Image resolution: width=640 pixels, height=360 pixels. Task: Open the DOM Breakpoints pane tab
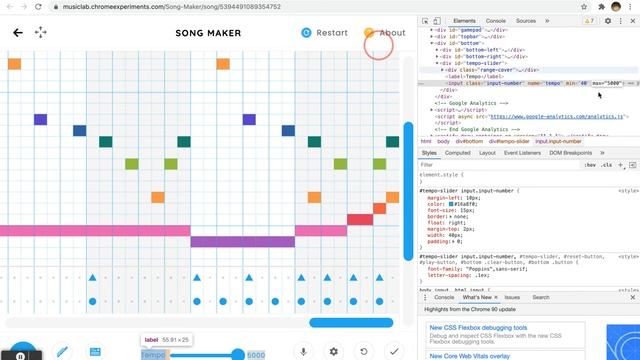(570, 153)
